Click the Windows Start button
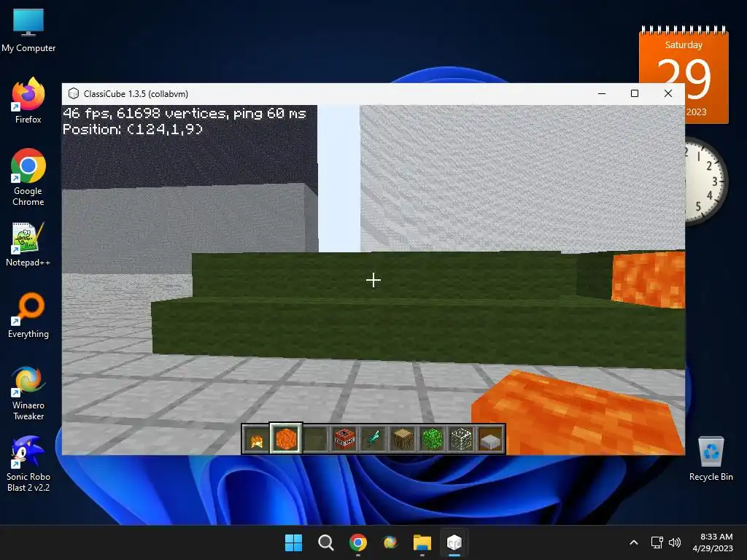 click(x=293, y=542)
